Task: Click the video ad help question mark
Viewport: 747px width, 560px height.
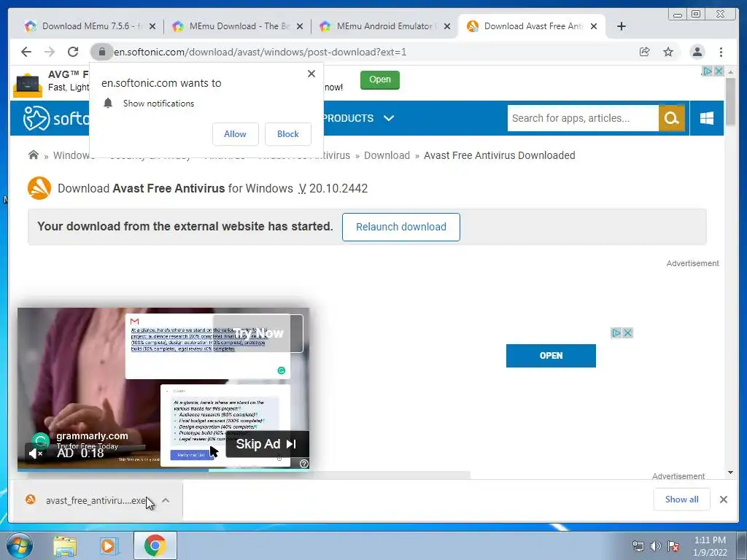Action: 304,463
